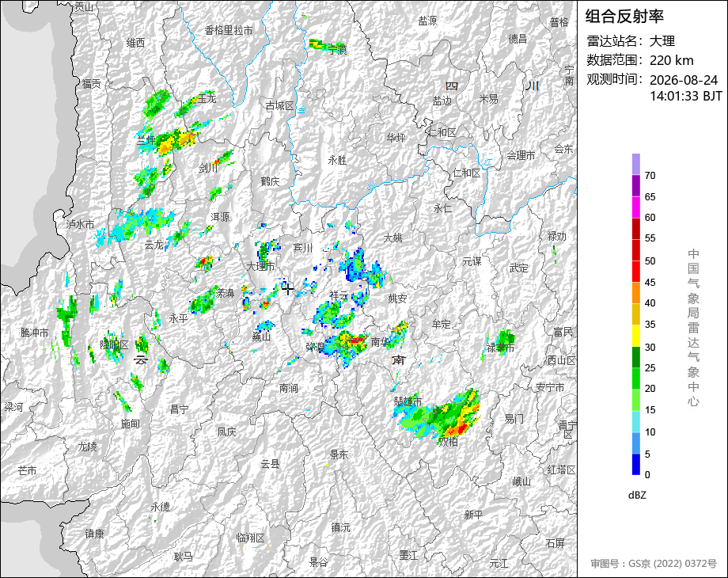Select the blue 0 dBZ legend swatch
This screenshot has height=578, width=728.
[x=636, y=464]
